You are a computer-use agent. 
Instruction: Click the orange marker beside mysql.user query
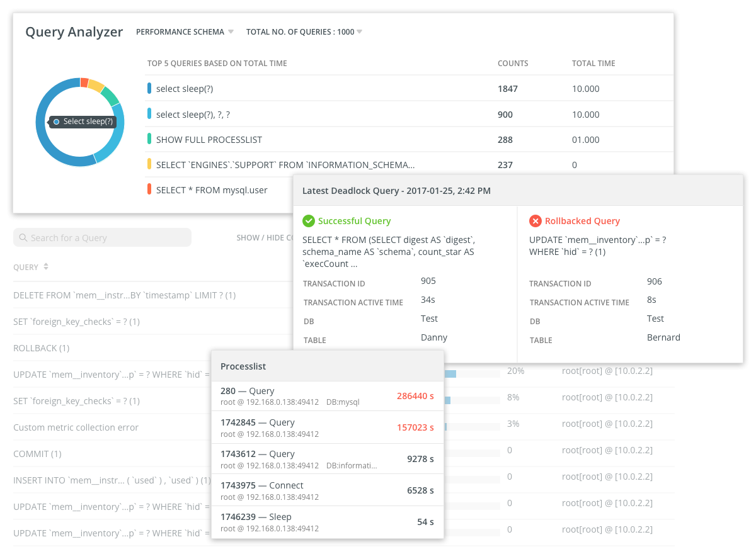tap(149, 189)
